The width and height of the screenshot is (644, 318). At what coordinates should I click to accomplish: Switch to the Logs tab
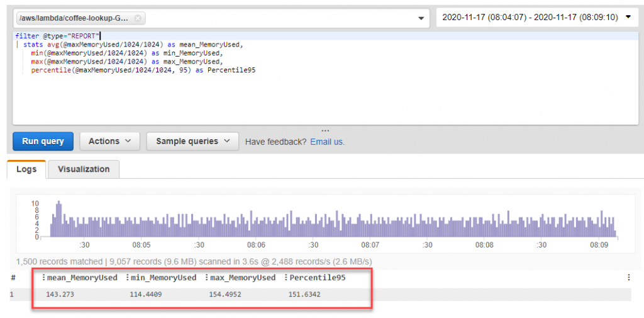tap(26, 169)
